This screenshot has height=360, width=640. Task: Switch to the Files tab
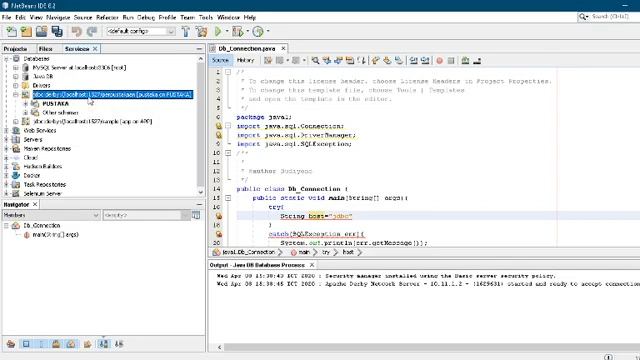click(45, 49)
